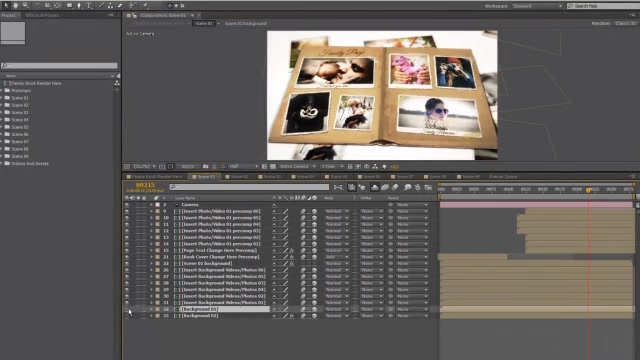This screenshot has height=360, width=640.
Task: Click the current time indicator on timeline ruler
Action: tap(588, 190)
